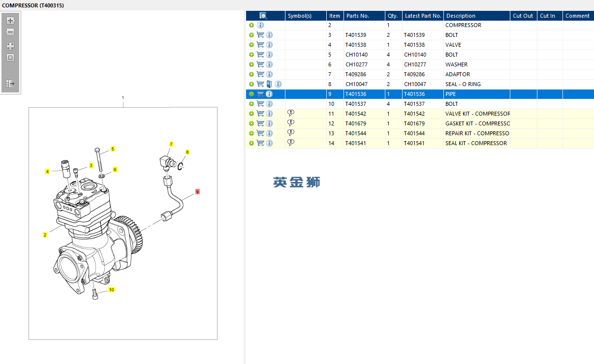Click symbol note icon for item 11

point(291,113)
